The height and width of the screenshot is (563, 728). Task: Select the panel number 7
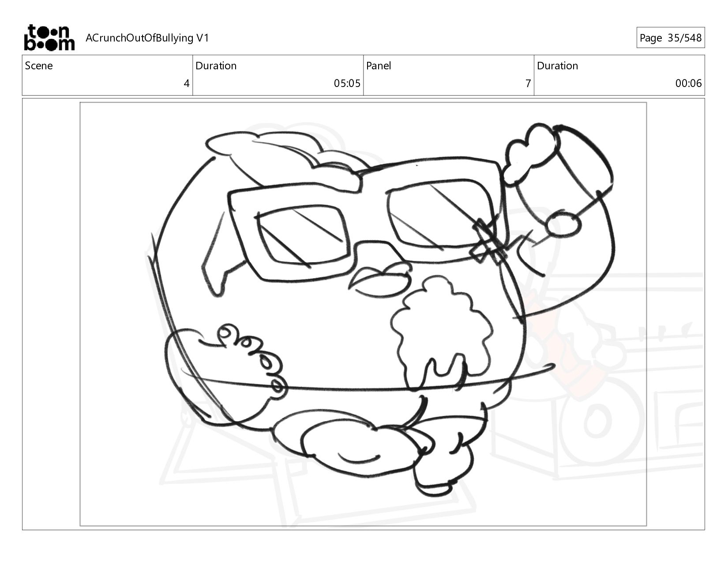click(528, 83)
